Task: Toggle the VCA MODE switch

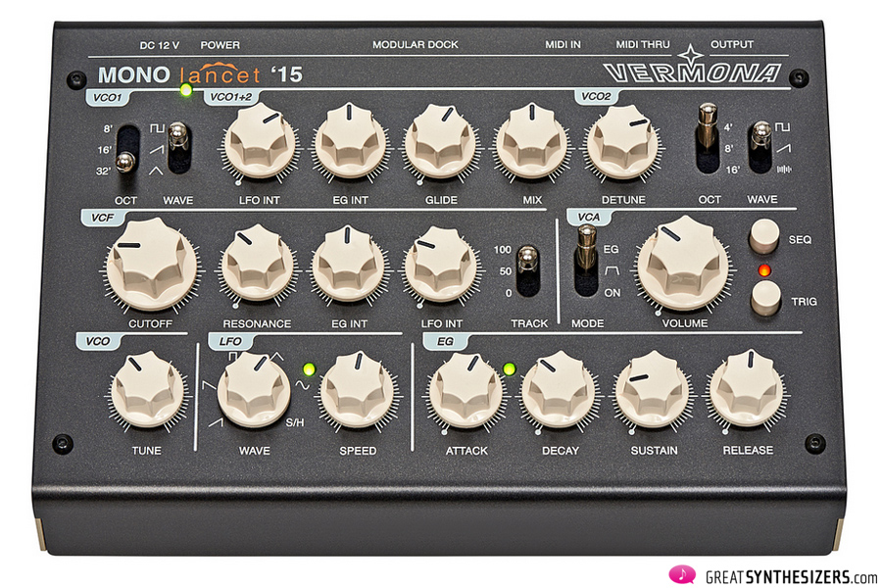Action: (586, 261)
